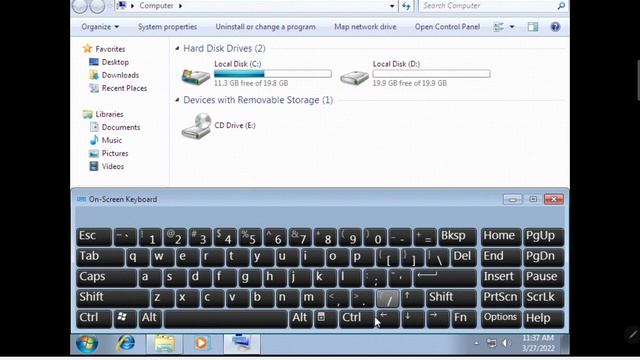640x360 pixels.
Task: Toggle the Caps key on-screen
Action: tap(106, 278)
